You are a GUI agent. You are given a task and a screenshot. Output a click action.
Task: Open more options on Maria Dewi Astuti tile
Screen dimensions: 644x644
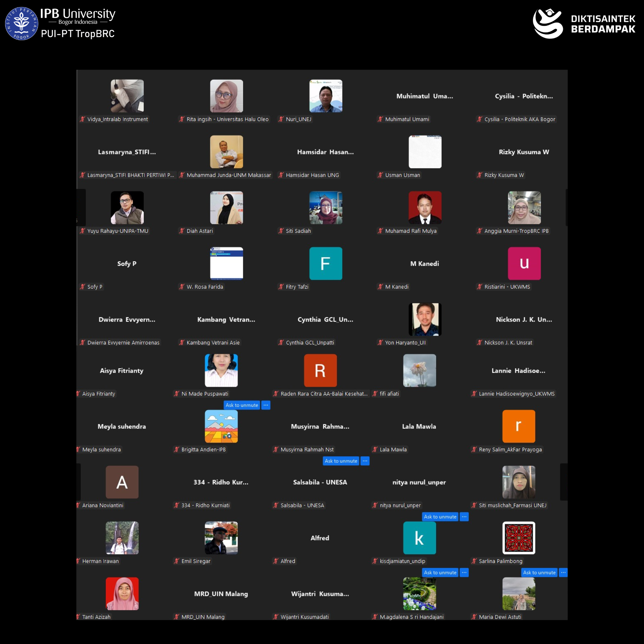coord(563,573)
